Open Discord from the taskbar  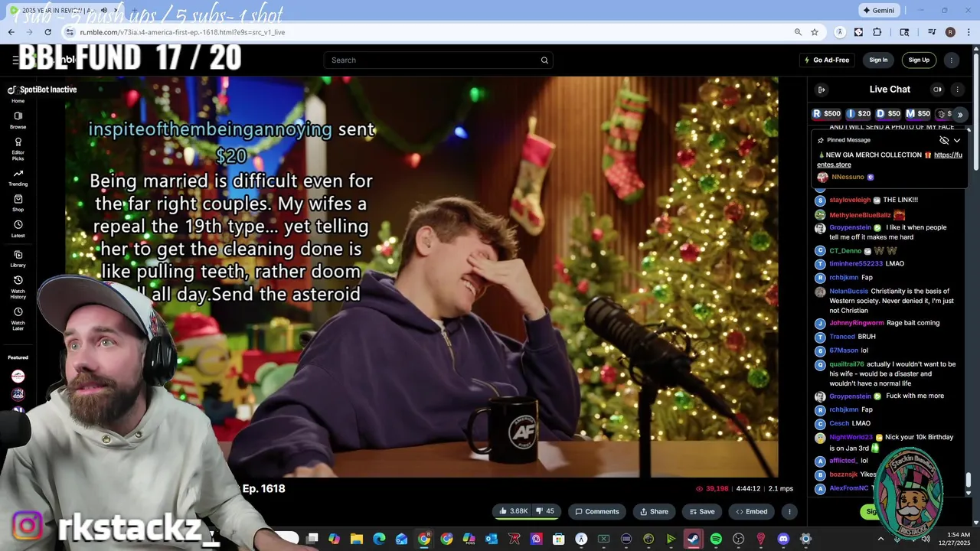(783, 539)
